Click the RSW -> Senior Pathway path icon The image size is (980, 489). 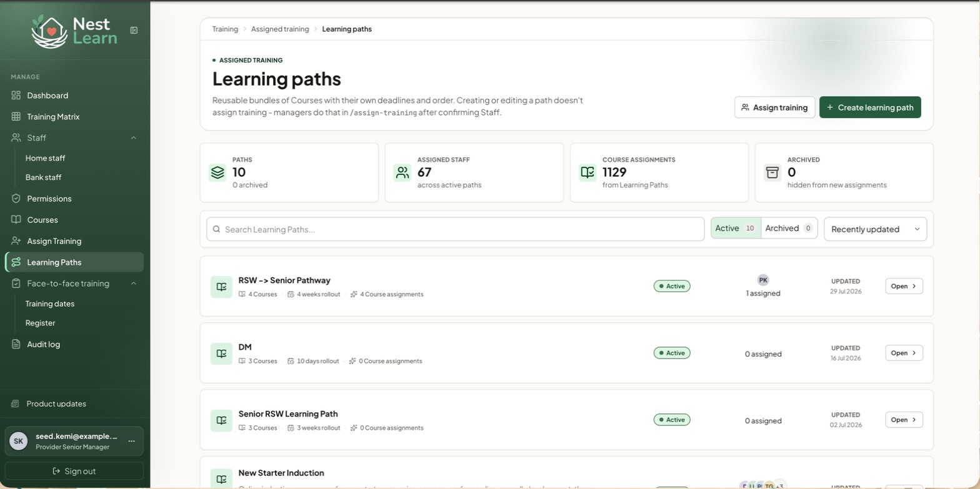[221, 287]
